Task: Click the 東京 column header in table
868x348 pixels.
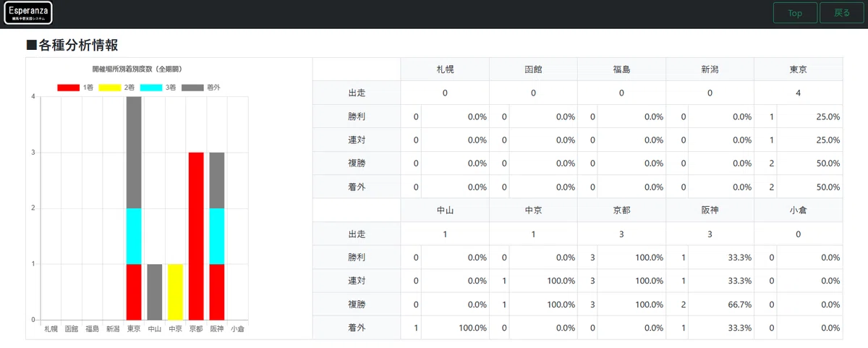Action: point(799,69)
